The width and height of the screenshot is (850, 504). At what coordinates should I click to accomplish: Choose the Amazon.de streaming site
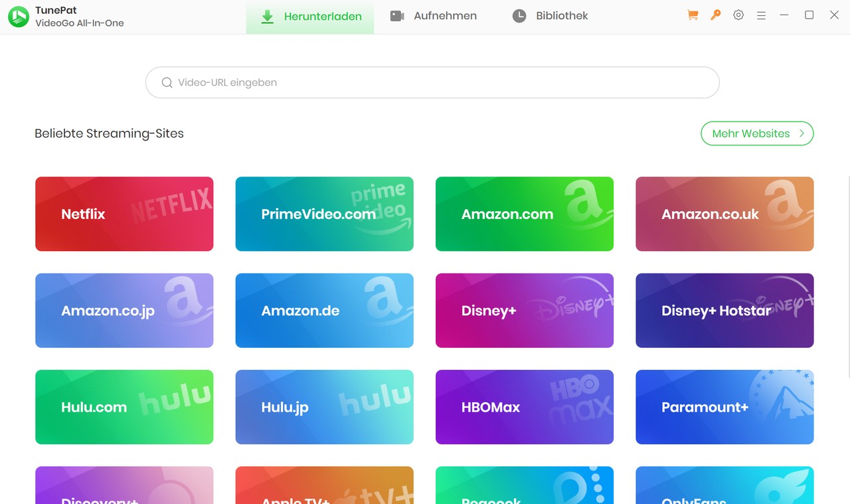pyautogui.click(x=324, y=311)
